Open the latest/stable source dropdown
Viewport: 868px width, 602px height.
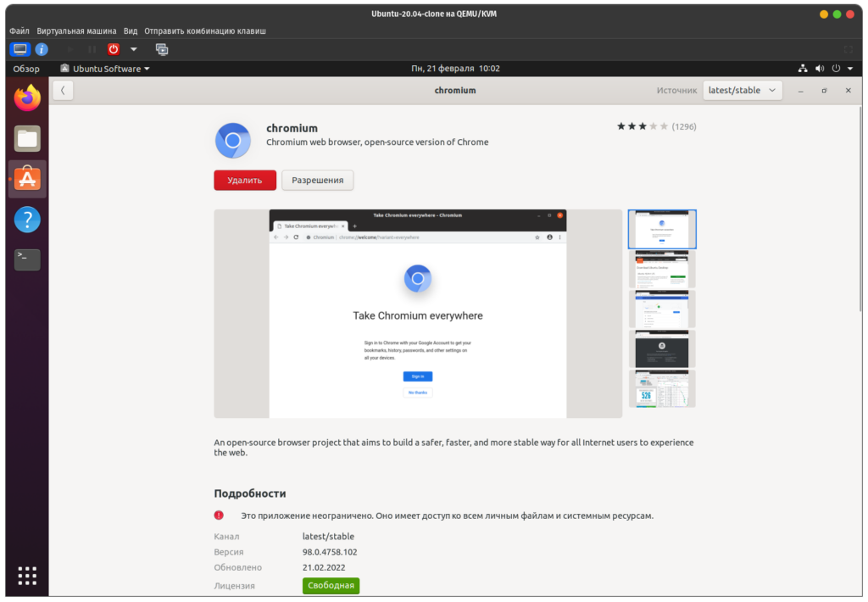pos(742,90)
